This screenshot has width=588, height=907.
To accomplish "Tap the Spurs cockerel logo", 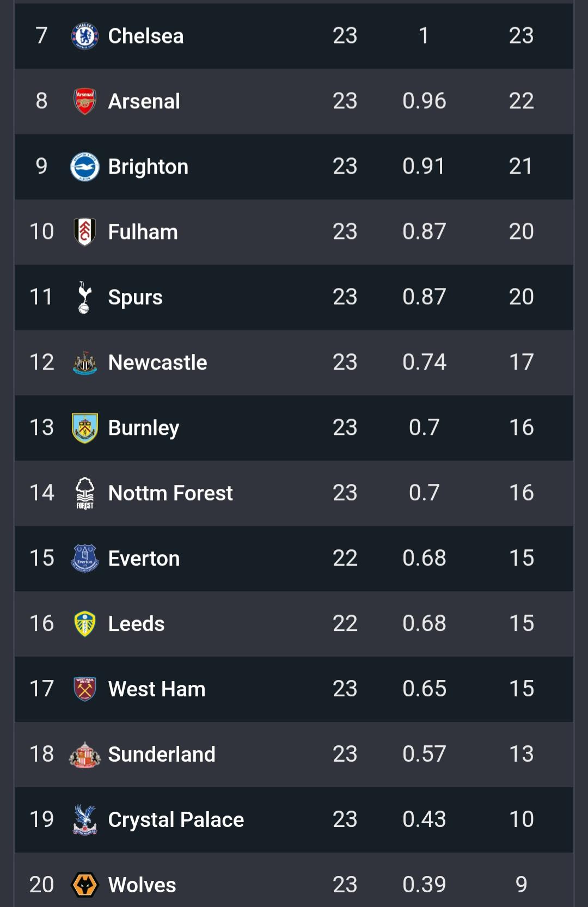I will [84, 297].
